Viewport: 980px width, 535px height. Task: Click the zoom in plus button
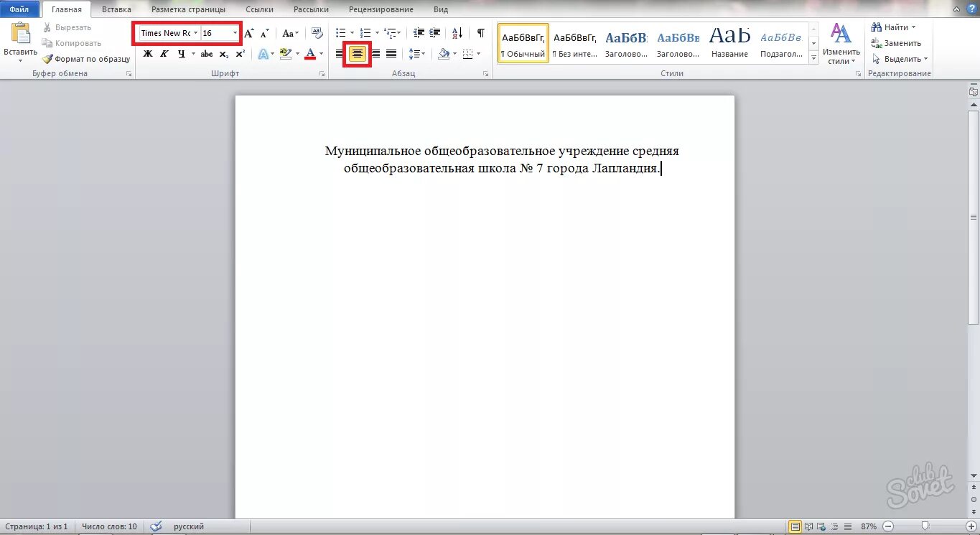971,526
